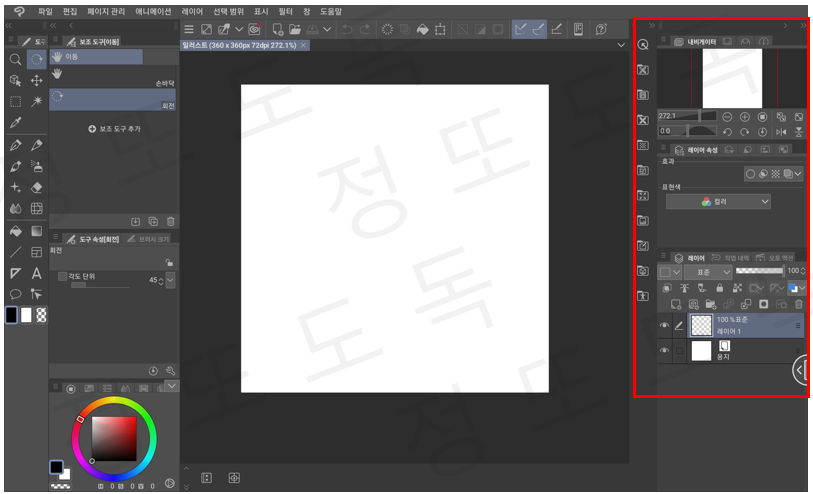Enable 각도 단위 checkbox
This screenshot has width=813, height=494.
pyautogui.click(x=63, y=276)
